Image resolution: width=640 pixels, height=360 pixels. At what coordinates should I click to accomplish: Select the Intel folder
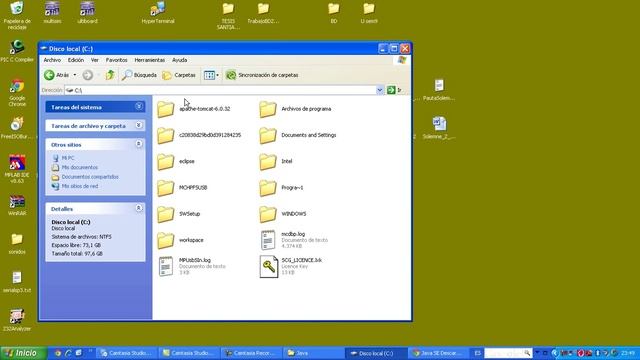pos(276,161)
